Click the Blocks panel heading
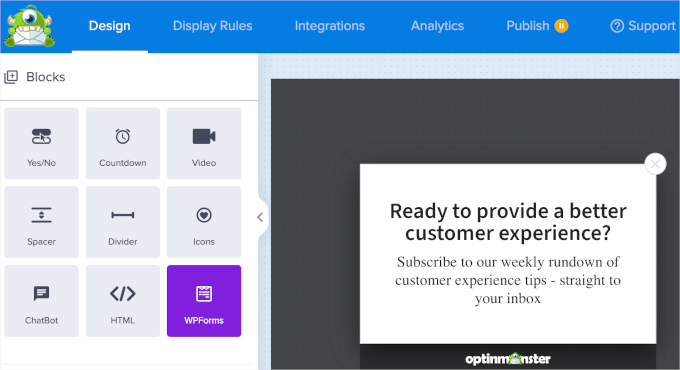Image resolution: width=680 pixels, height=370 pixels. (x=46, y=77)
